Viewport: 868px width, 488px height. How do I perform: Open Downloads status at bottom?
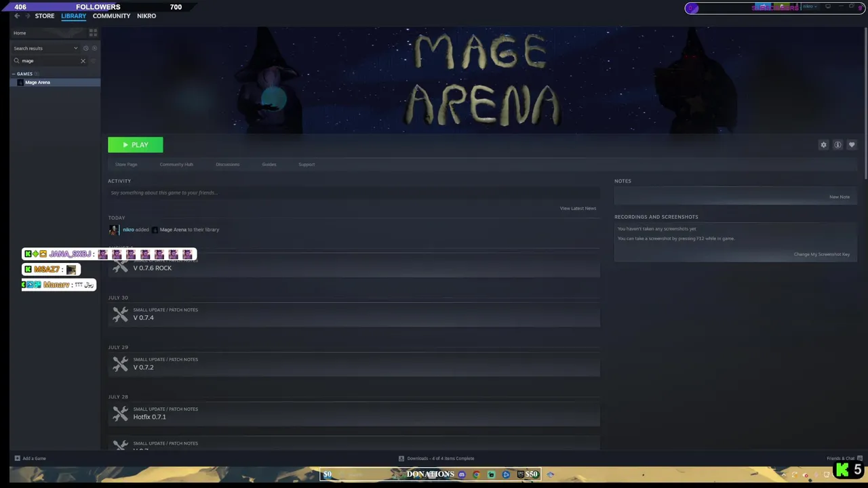point(436,458)
